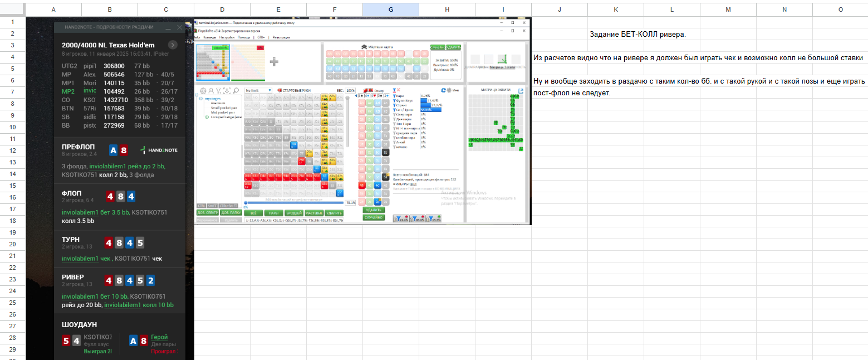Click the skull icon beside Мёртвые карты

(364, 47)
